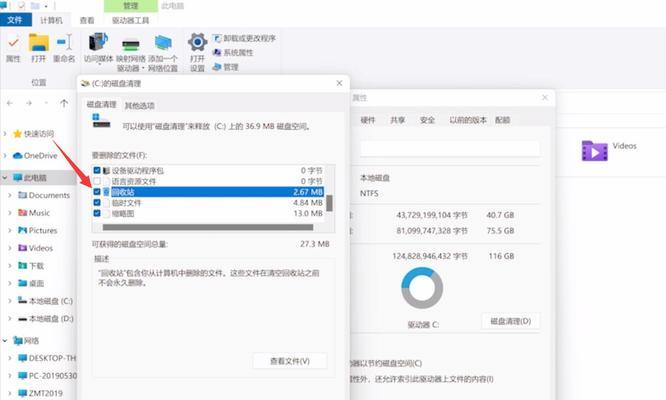Open Desktop folder in sidebar
Viewport: 666px width, 400px height.
tap(31, 283)
